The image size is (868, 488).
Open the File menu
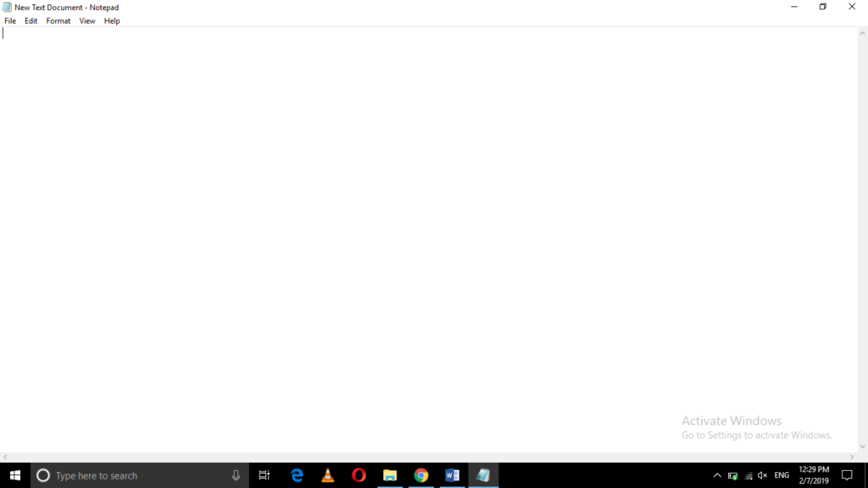pyautogui.click(x=10, y=21)
